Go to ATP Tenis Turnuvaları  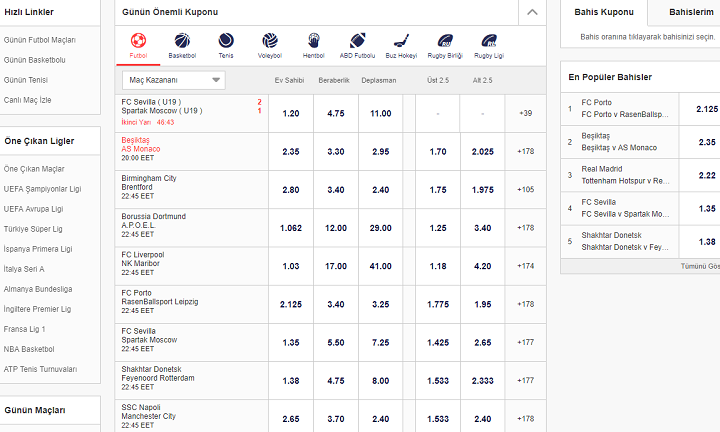tap(40, 369)
